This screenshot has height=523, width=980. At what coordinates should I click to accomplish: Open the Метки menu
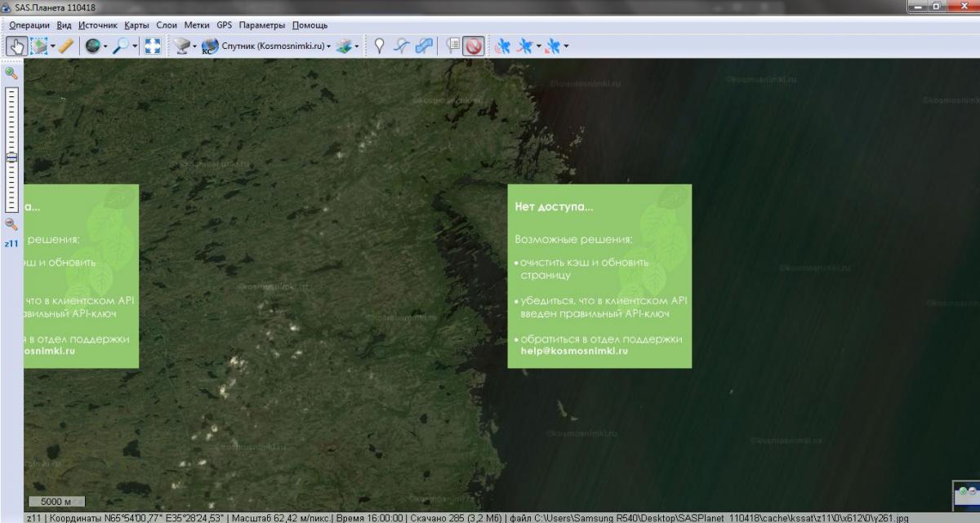point(197,25)
